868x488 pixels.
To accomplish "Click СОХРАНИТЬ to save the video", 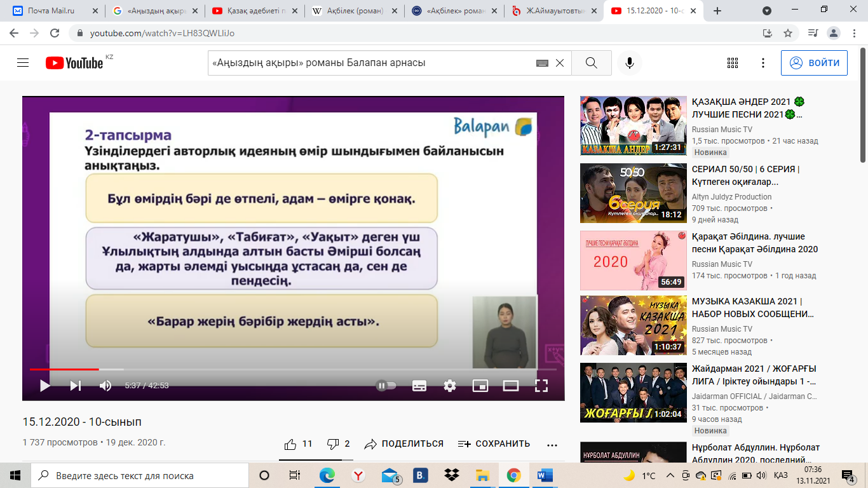I will point(494,444).
